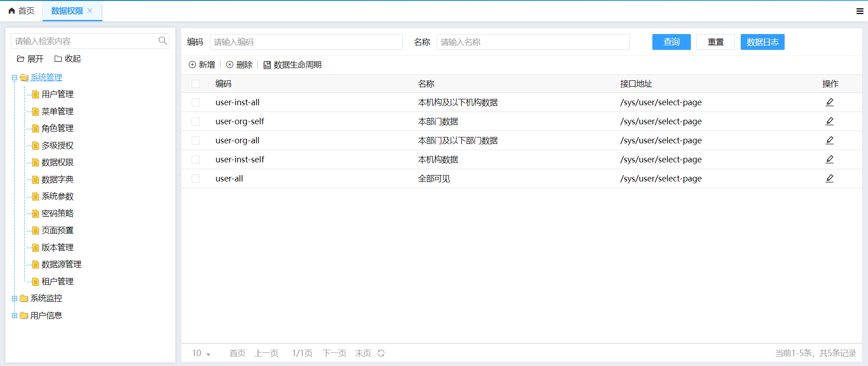Open the hamburger menu icon at top right
Screen dimensions: 868x366
point(859,11)
